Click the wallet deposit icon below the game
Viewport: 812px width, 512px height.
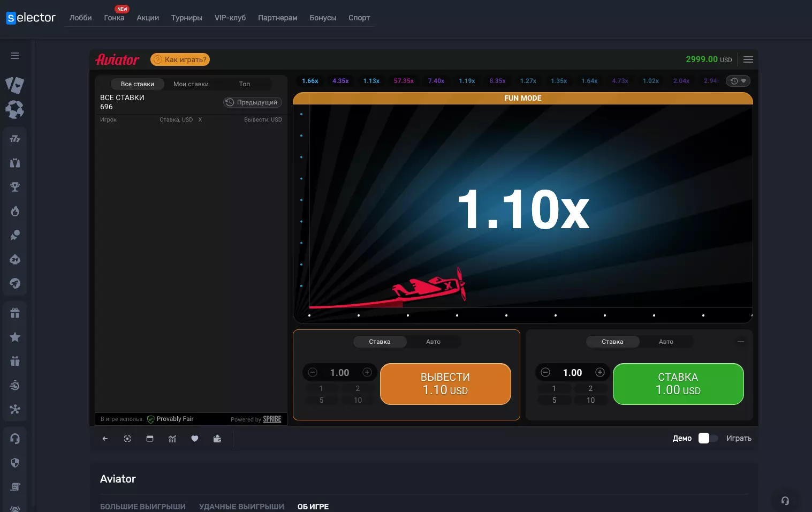(217, 439)
